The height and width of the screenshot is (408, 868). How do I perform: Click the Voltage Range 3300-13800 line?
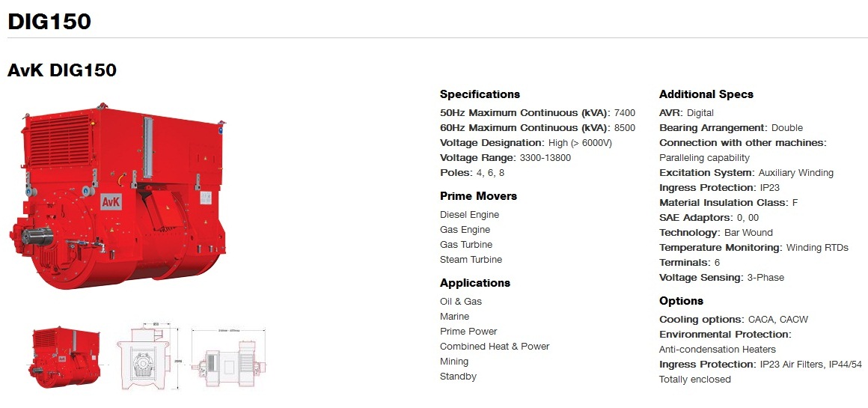coord(505,158)
